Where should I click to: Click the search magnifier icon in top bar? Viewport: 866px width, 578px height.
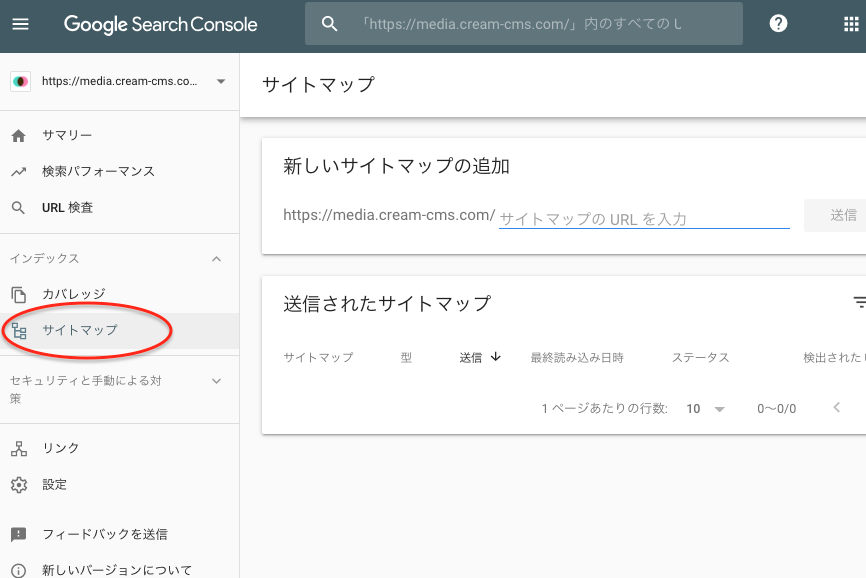point(329,24)
